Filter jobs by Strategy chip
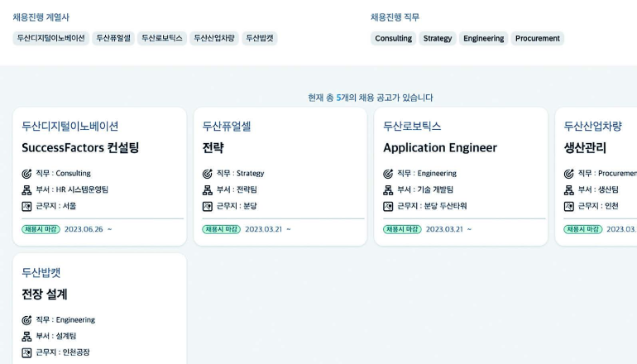The width and height of the screenshot is (637, 364). pyautogui.click(x=438, y=38)
